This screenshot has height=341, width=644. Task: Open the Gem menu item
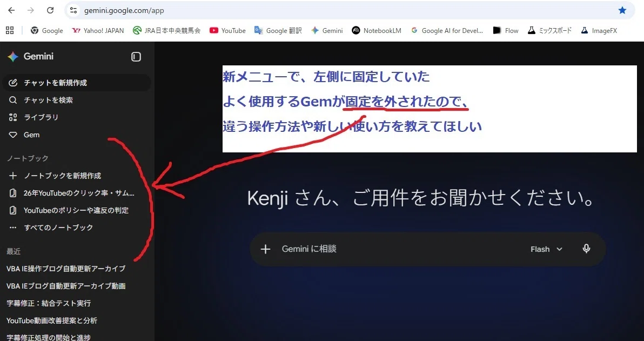pyautogui.click(x=77, y=135)
